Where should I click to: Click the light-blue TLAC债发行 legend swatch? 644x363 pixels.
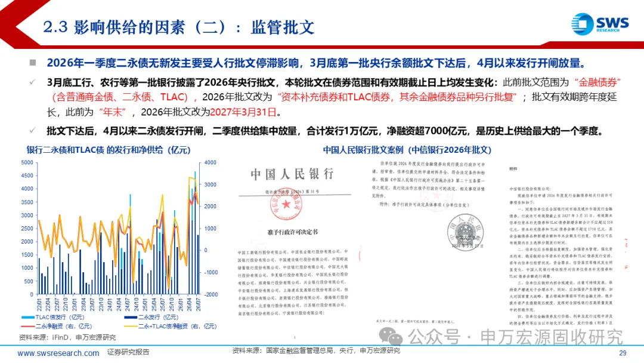(x=28, y=318)
